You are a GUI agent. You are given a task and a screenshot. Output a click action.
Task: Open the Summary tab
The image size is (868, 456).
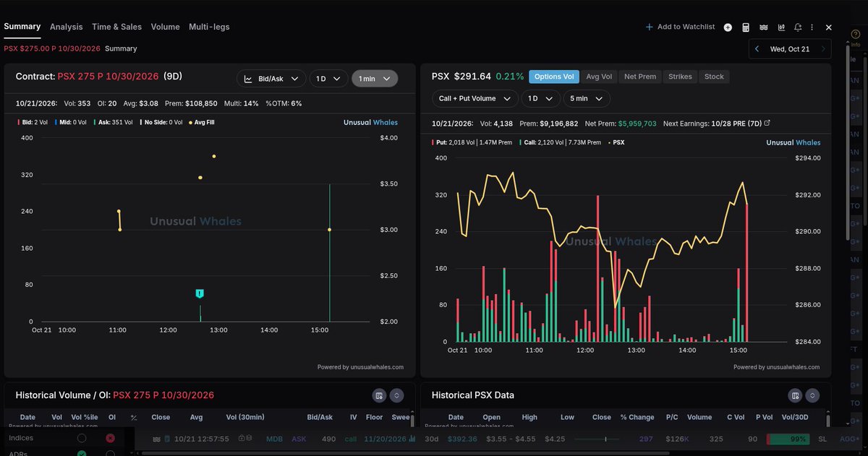point(22,27)
